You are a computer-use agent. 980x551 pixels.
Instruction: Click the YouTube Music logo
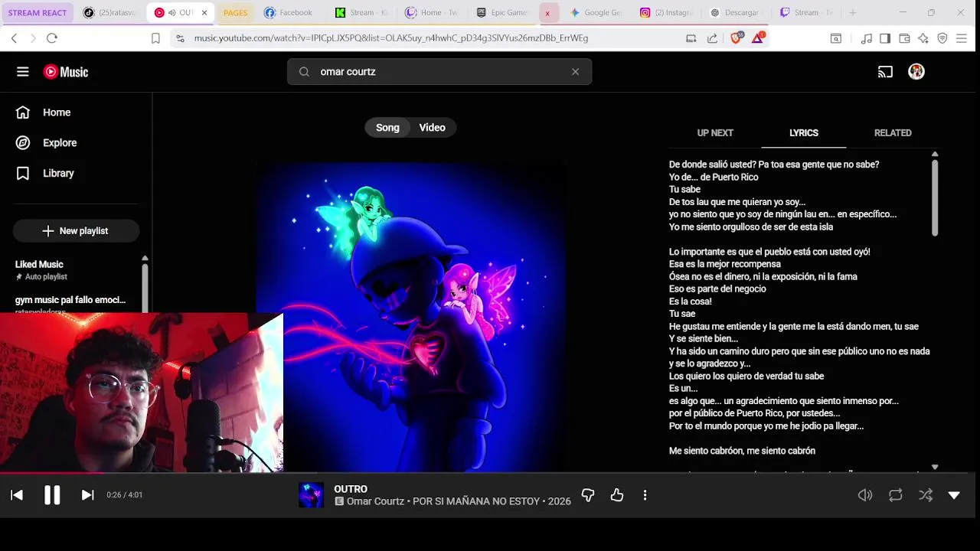(66, 72)
